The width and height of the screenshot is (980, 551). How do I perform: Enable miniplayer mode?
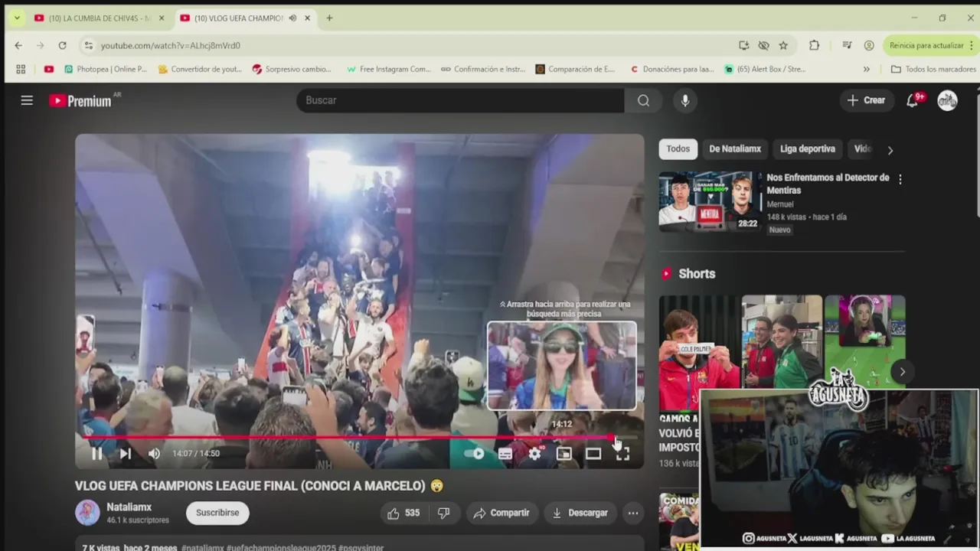(564, 454)
